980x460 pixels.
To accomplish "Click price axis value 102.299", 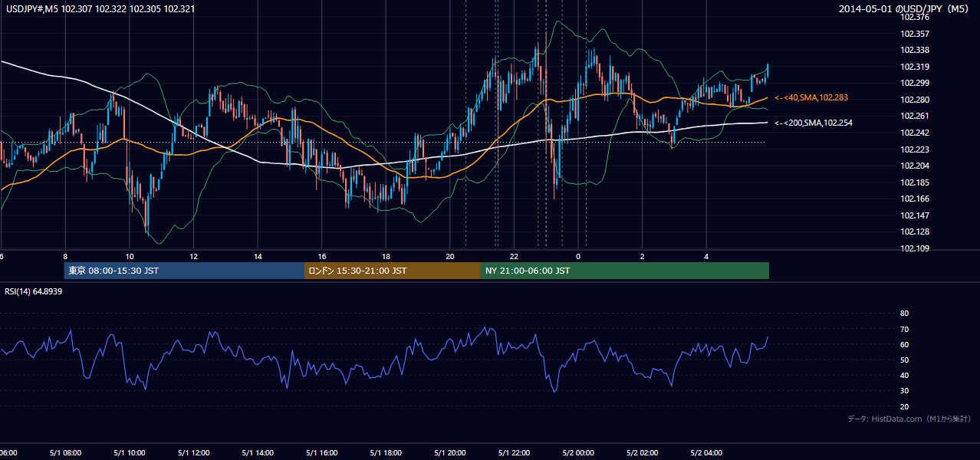I will (915, 83).
